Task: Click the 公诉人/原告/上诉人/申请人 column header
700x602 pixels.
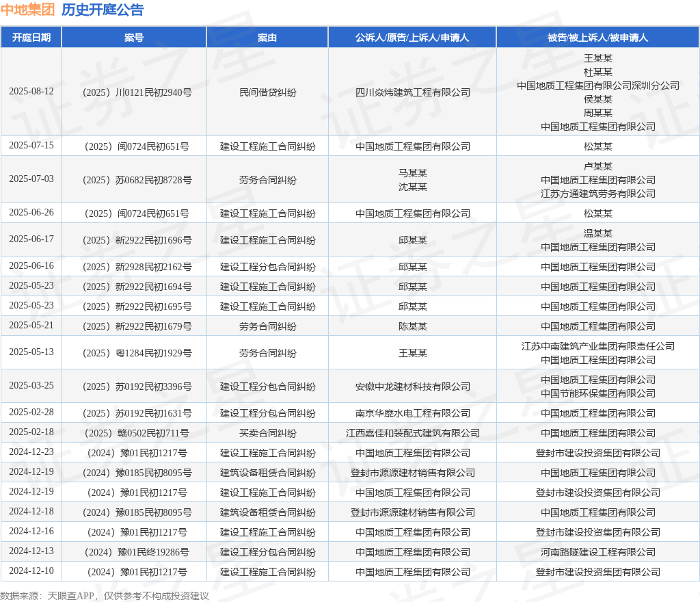Action: coord(412,38)
